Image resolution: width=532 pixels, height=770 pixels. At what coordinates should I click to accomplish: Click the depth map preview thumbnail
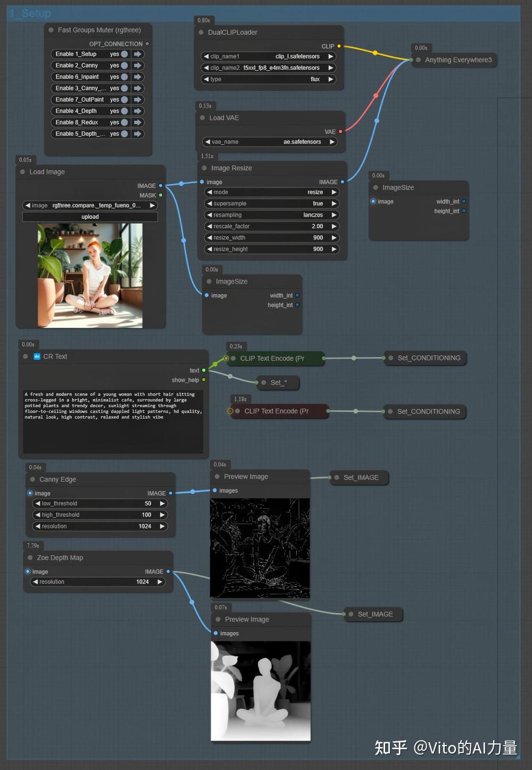click(x=260, y=689)
